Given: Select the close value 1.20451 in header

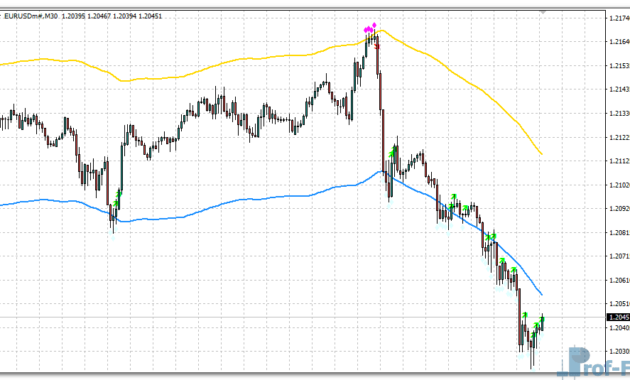Looking at the screenshot, I should click(x=150, y=16).
